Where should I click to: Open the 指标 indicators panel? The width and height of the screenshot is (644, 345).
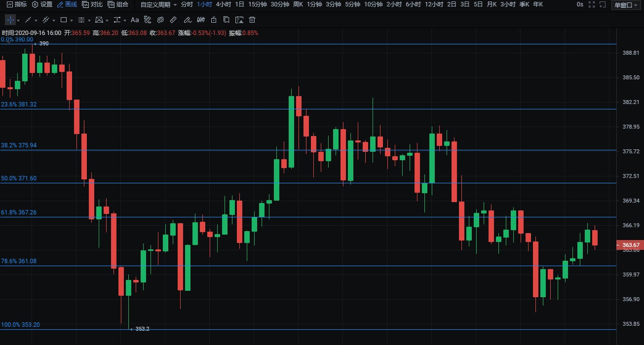click(17, 4)
